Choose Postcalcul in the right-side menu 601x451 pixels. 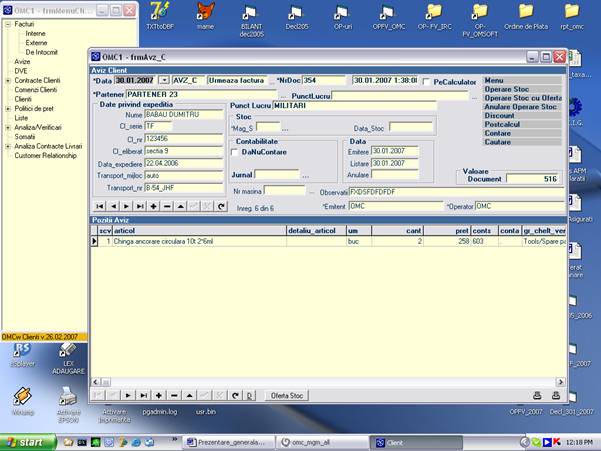(x=501, y=124)
